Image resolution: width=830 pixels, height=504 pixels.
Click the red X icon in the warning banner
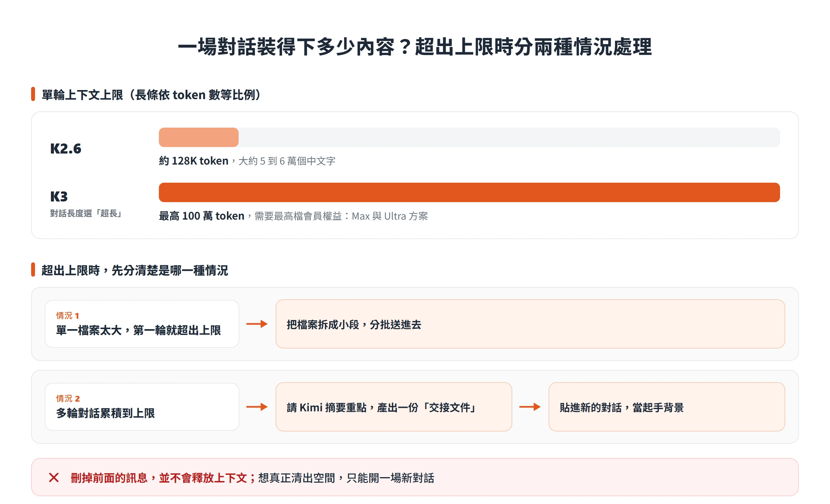pos(54,477)
